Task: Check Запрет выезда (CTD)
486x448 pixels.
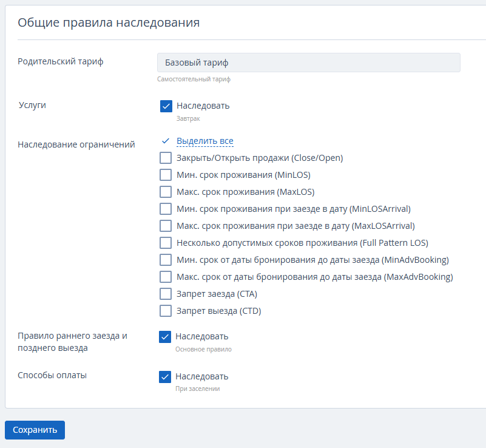Action: pos(166,311)
